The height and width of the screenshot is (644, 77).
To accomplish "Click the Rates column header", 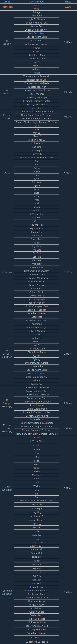I will (68, 2).
